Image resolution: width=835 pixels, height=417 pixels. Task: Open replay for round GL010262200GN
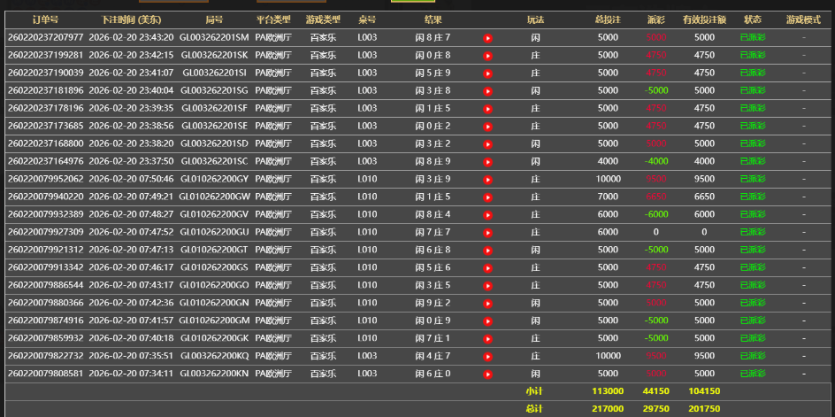pos(488,303)
